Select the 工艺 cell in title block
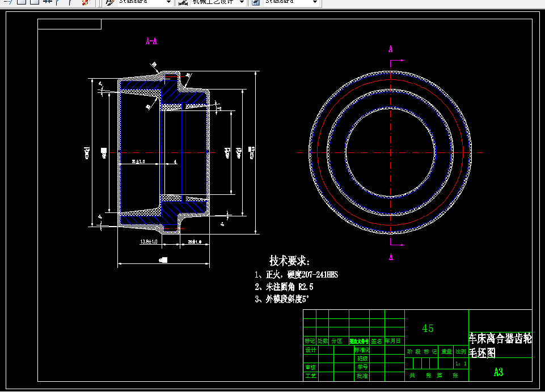The width and height of the screenshot is (545, 392). pyautogui.click(x=311, y=376)
